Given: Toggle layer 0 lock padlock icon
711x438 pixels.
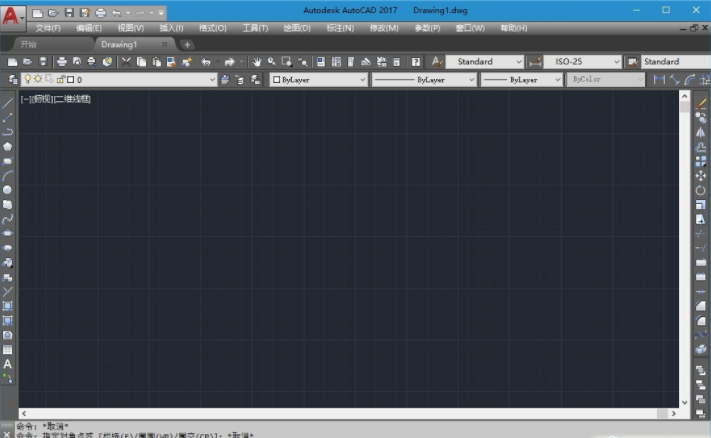Looking at the screenshot, I should point(60,79).
